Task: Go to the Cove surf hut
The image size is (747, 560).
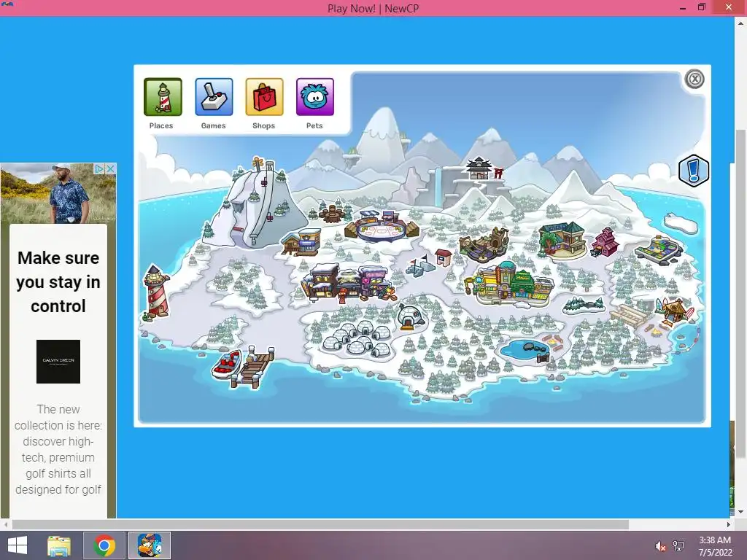Action: tap(675, 311)
